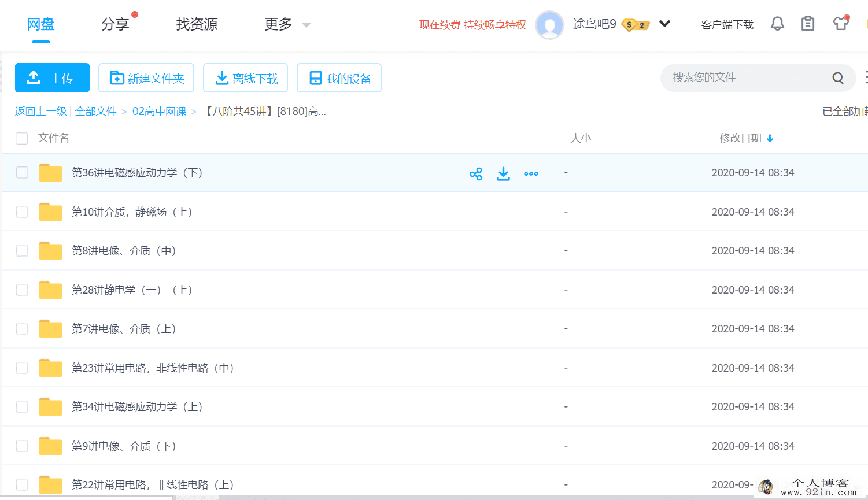Click the 文件名 column header
The width and height of the screenshot is (868, 500).
[54, 138]
